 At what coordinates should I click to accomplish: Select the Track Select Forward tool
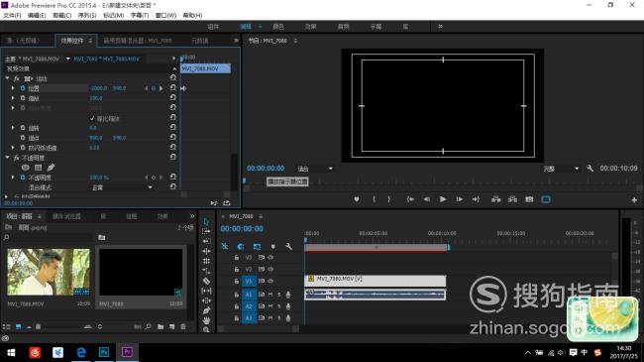206,231
